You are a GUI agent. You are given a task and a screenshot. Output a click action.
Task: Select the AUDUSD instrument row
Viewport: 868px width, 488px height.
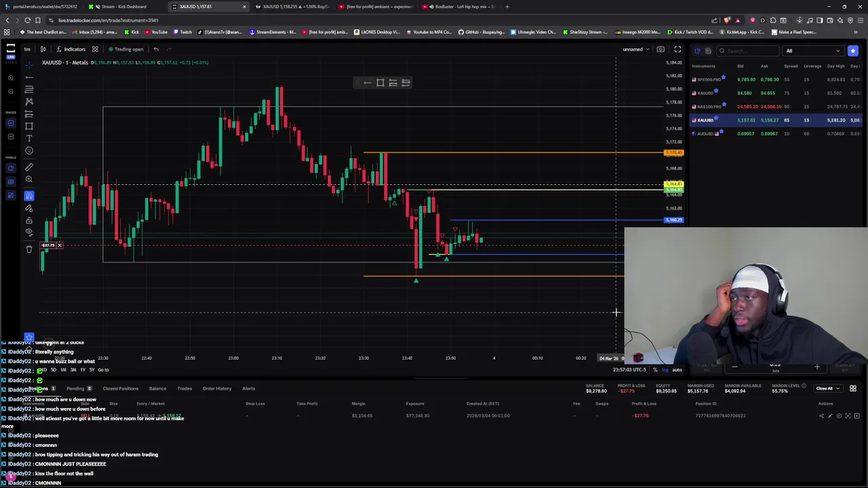(x=776, y=134)
